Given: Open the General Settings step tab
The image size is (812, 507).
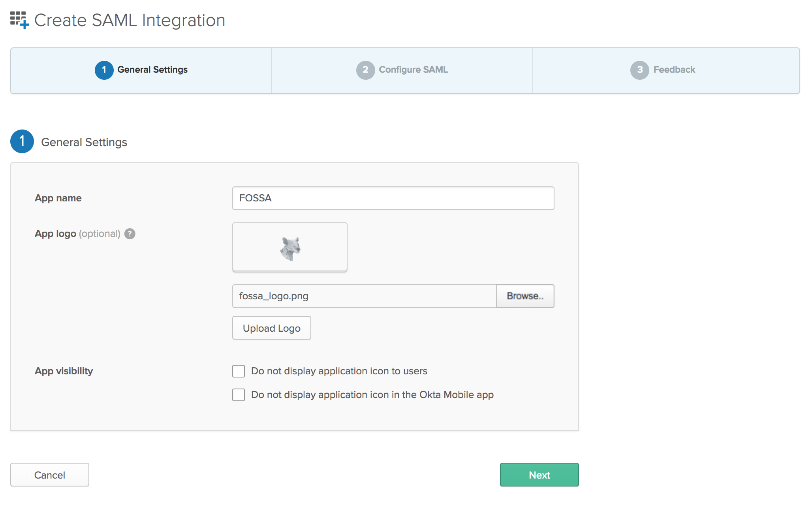Looking at the screenshot, I should tap(152, 70).
